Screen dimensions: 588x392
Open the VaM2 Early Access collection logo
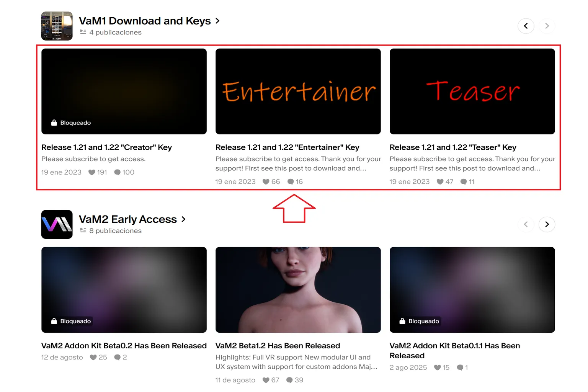point(57,224)
